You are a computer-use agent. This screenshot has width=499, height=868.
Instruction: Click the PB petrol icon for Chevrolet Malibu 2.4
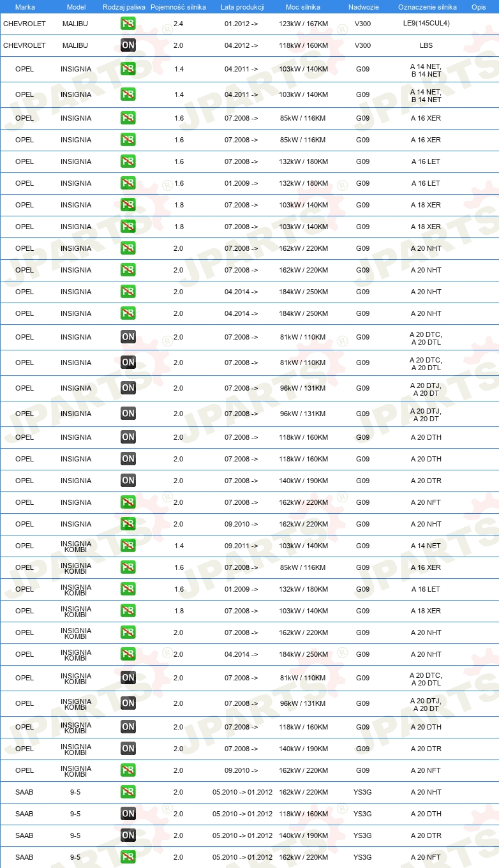pyautogui.click(x=128, y=24)
